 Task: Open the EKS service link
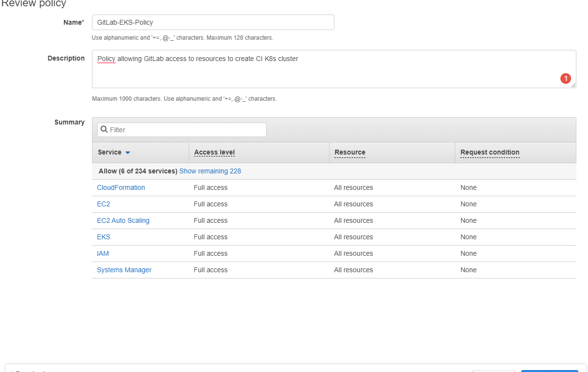click(x=104, y=237)
